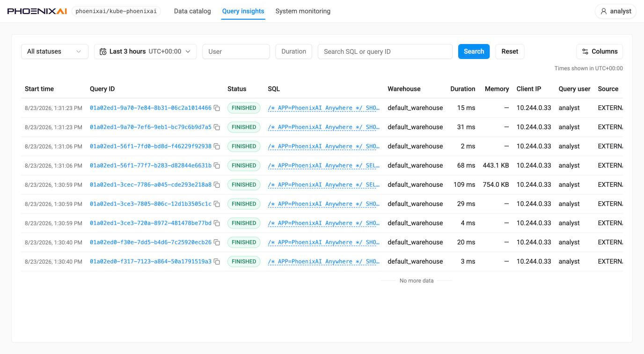The image size is (644, 354).
Task: Click the Status column header
Action: tap(237, 89)
